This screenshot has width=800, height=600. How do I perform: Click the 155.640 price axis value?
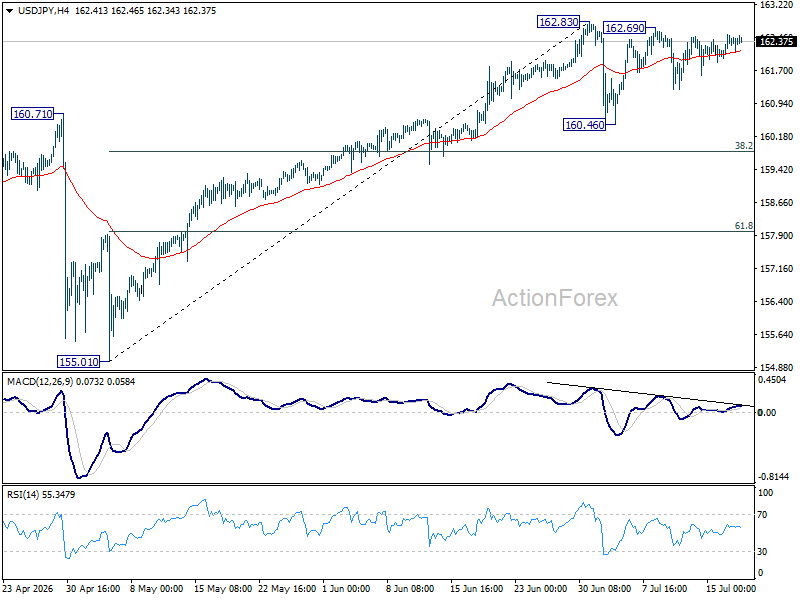(x=777, y=335)
